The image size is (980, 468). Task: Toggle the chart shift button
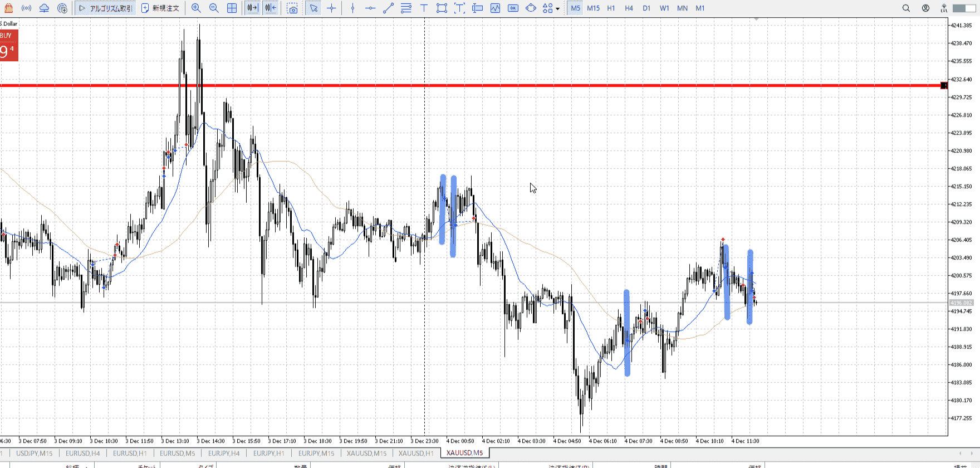271,8
